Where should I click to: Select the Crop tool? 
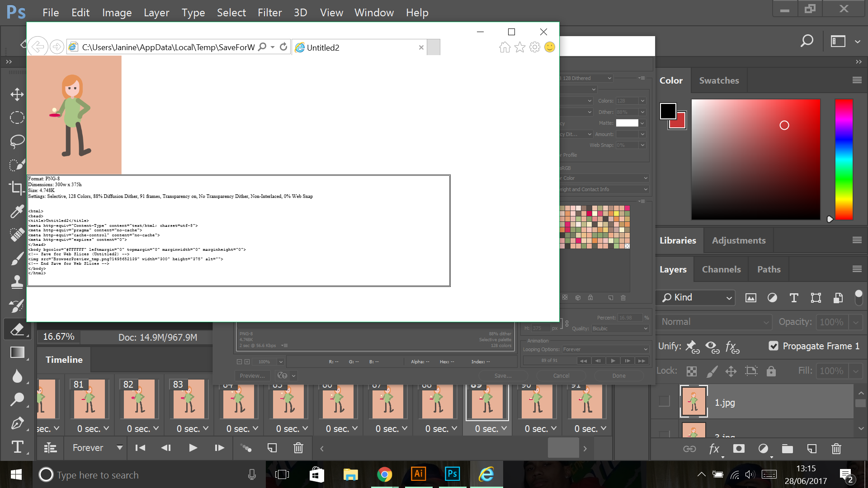coord(17,188)
